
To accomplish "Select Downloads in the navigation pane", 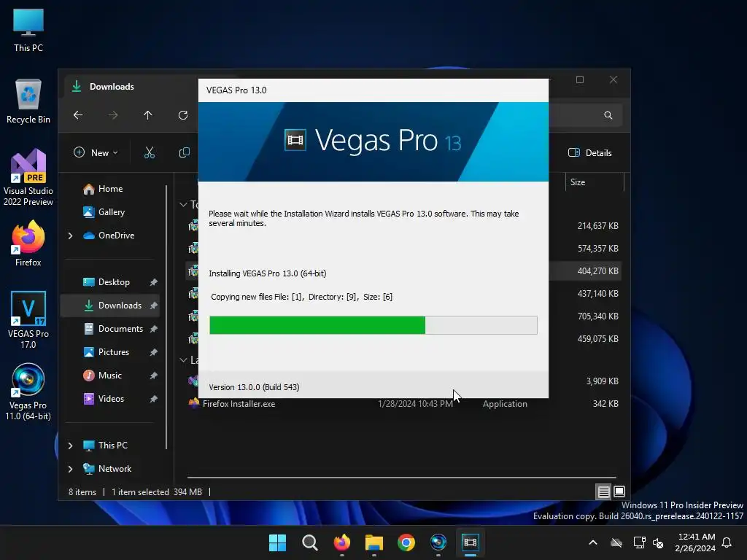I will click(x=110, y=306).
